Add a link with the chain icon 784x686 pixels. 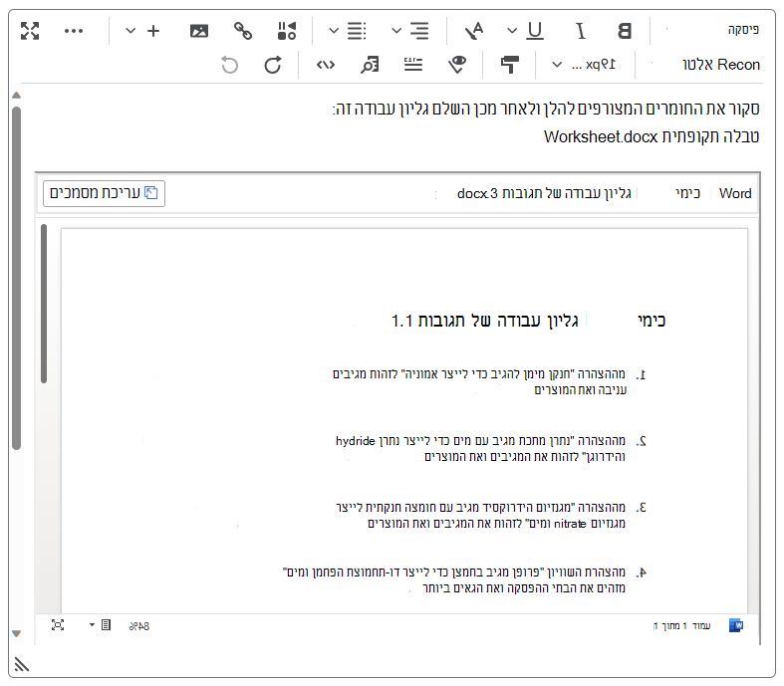[243, 31]
